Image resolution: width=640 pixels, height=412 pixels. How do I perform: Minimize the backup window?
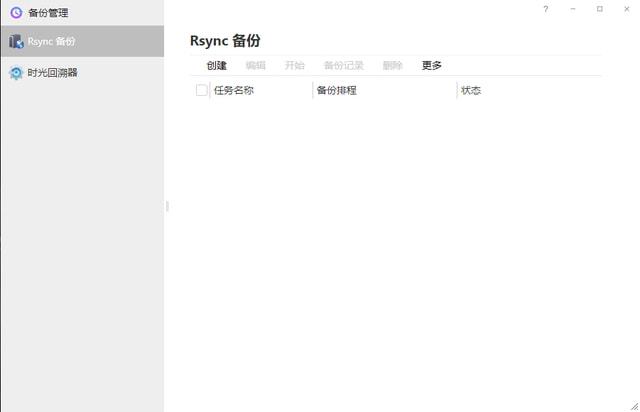[x=573, y=9]
